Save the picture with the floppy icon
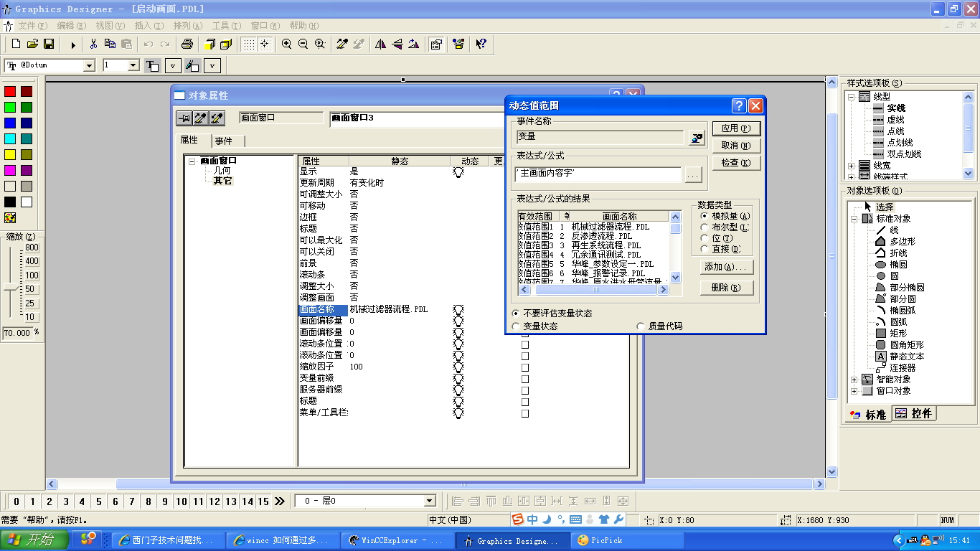 coord(49,44)
